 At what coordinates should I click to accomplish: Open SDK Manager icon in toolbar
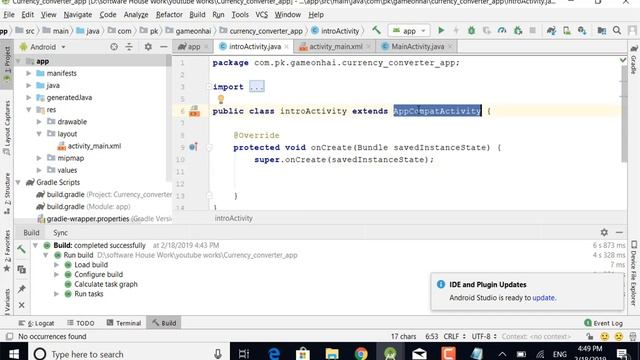582,31
